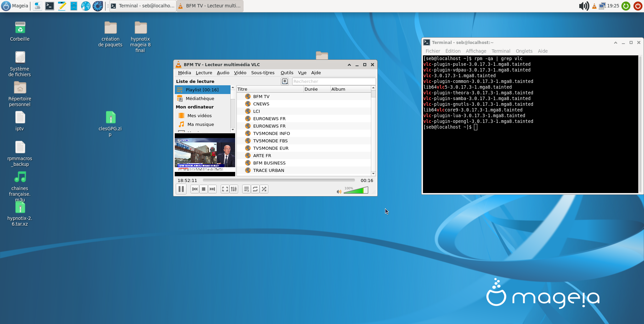This screenshot has height=324, width=644.
Task: Click red power shutdown icon
Action: click(x=638, y=6)
